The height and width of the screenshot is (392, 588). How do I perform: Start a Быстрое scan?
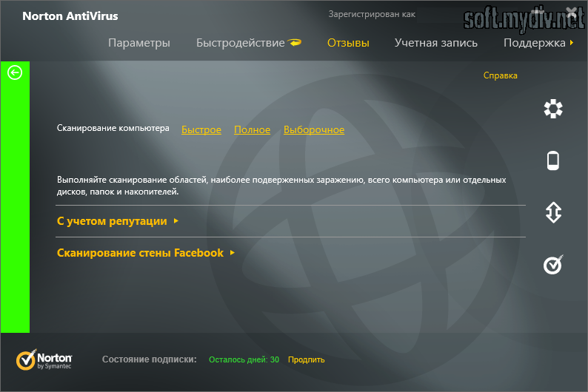coord(201,130)
